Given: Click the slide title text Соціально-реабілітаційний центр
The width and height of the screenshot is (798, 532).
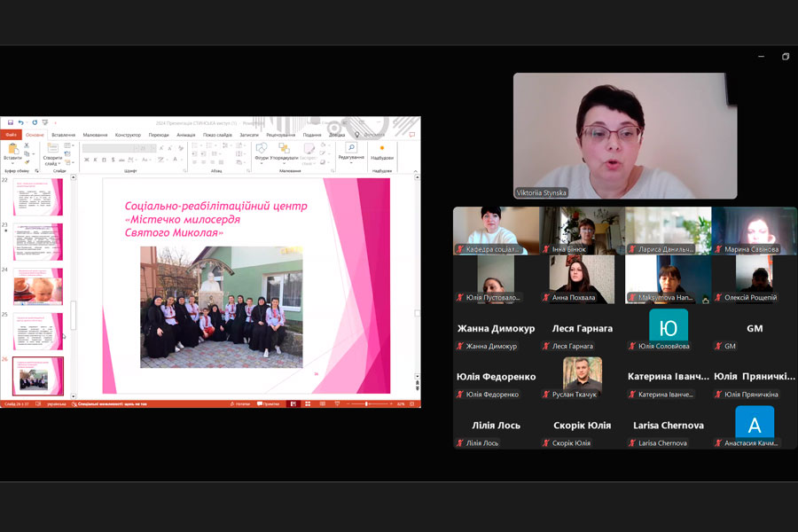Looking at the screenshot, I should click(215, 207).
